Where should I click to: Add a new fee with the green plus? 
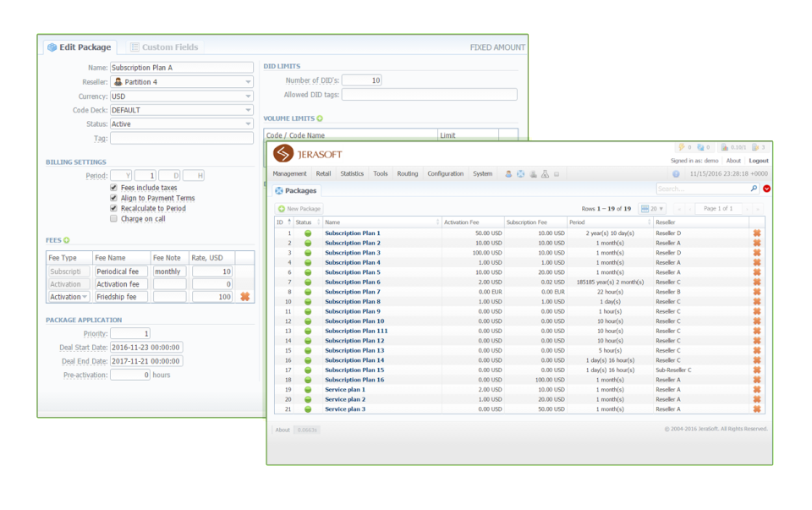[x=66, y=240]
